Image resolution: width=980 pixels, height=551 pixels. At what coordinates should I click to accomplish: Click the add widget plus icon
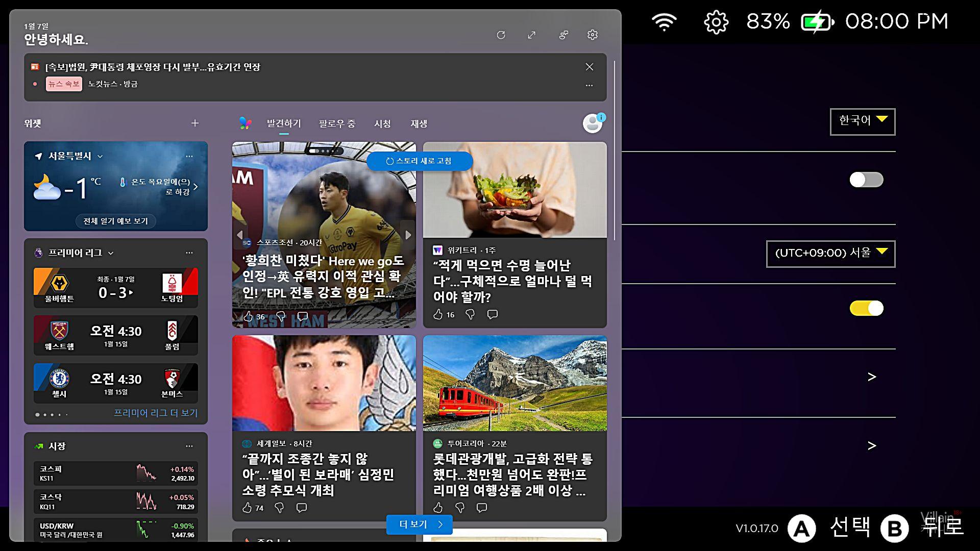[x=194, y=123]
